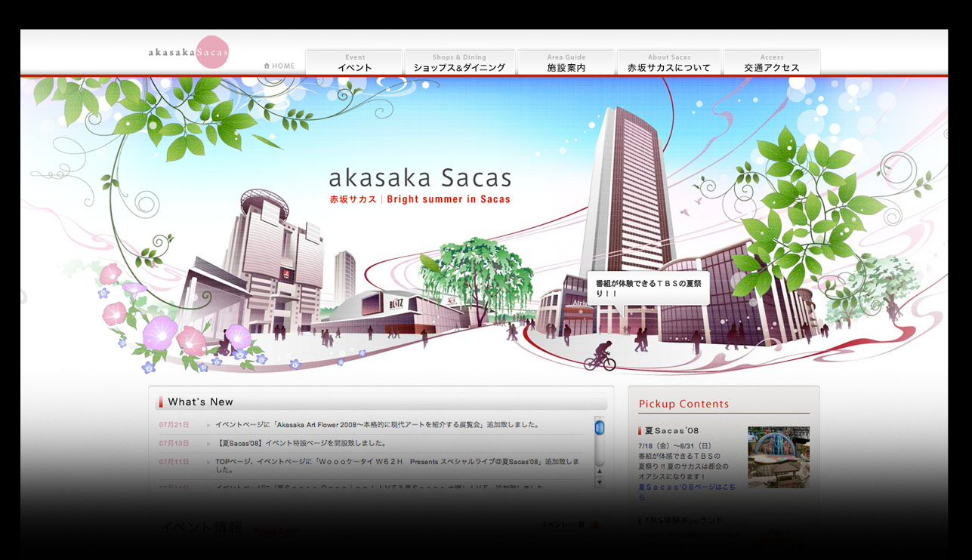Click the What's New scroll down arrow
The image size is (972, 560).
[600, 482]
